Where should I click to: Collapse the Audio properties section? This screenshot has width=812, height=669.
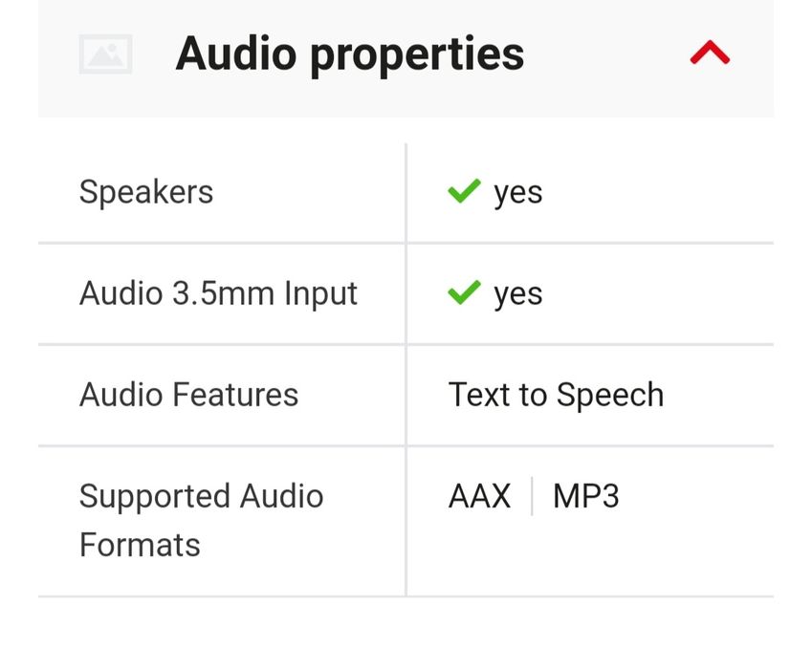click(x=710, y=54)
